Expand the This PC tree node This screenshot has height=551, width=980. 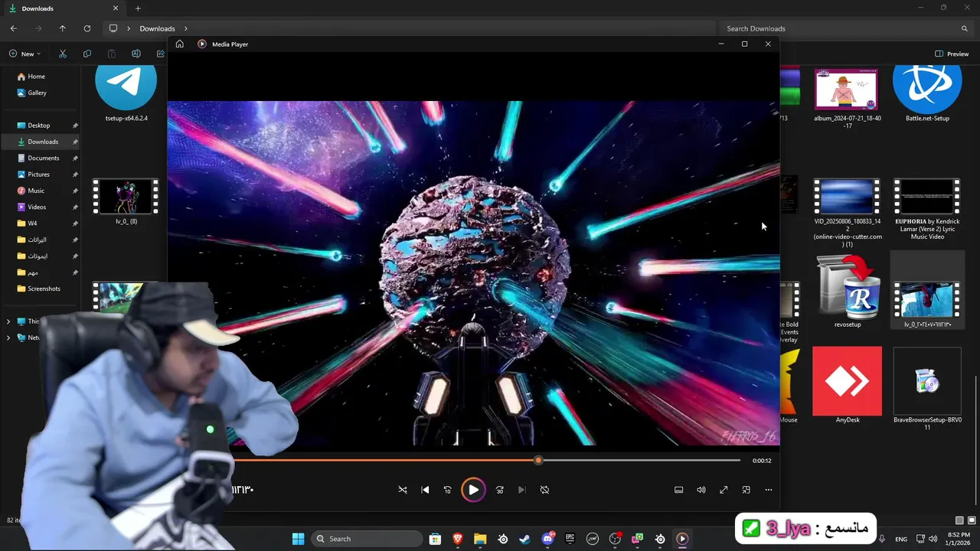point(8,321)
